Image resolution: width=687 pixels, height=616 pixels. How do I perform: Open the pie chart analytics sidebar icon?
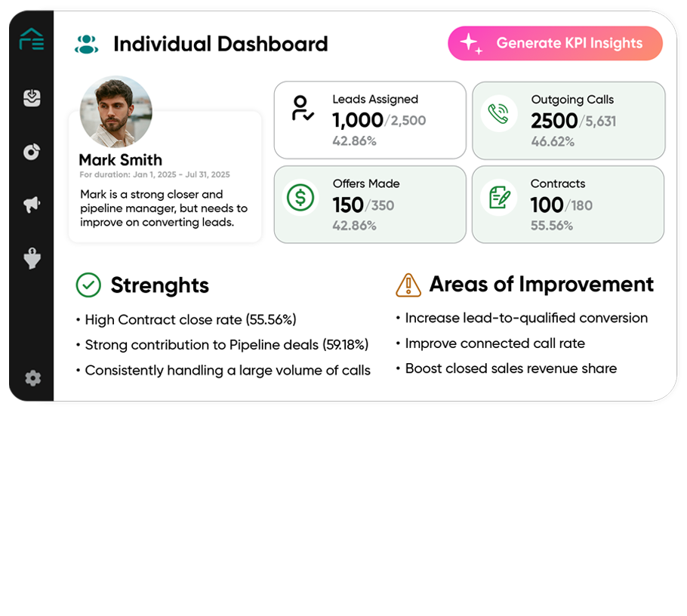32,152
